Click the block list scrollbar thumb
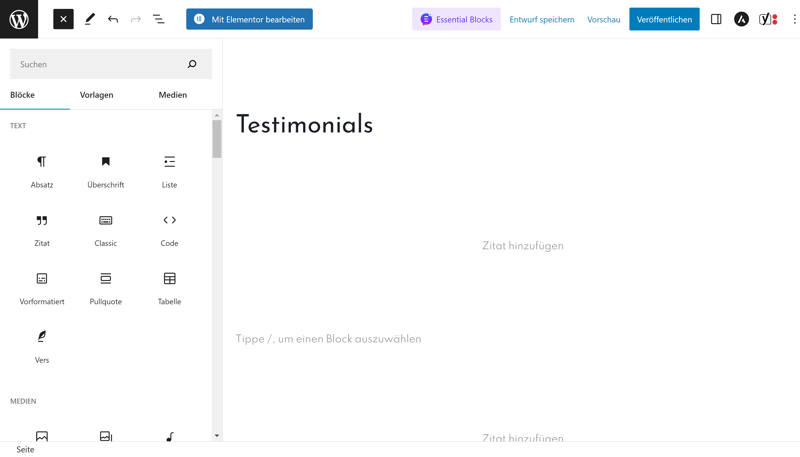This screenshot has width=800, height=457. [217, 139]
